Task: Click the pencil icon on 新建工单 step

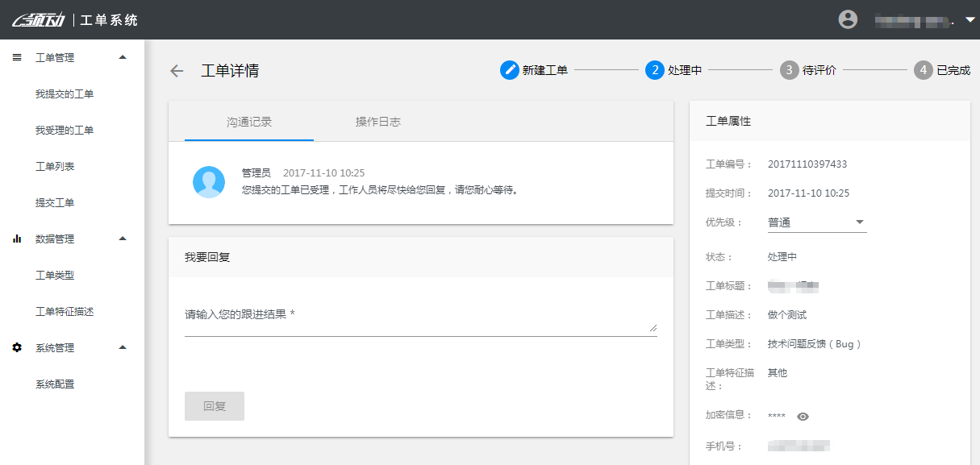Action: (x=509, y=70)
